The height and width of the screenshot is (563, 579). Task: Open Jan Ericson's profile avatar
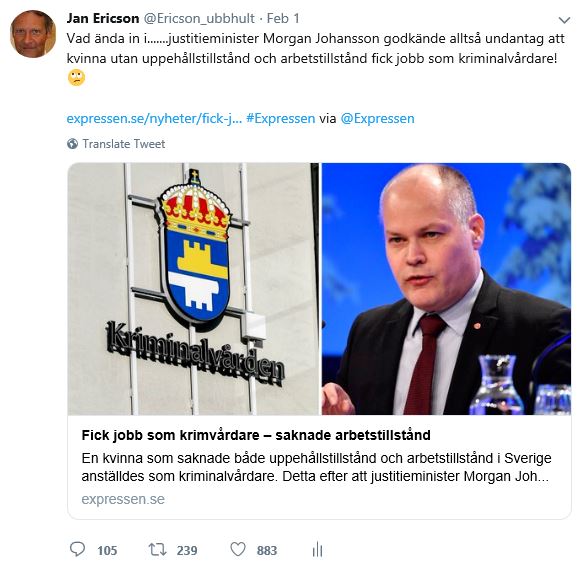[x=33, y=34]
